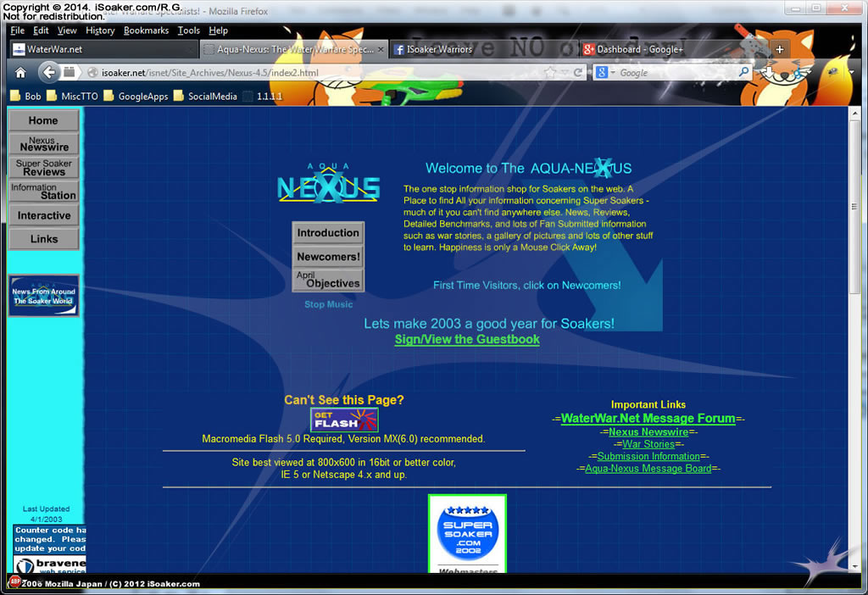
Task: Reload the page with the refresh icon
Action: (x=578, y=73)
